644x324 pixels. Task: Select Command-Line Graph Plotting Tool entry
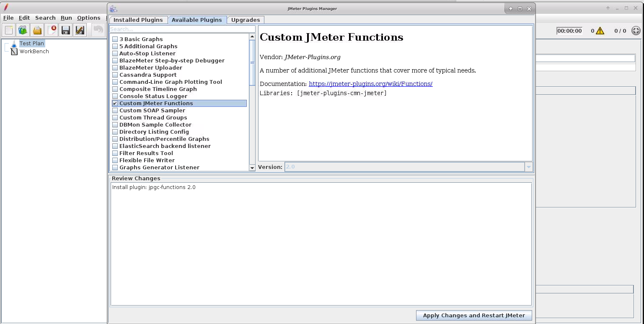click(171, 82)
